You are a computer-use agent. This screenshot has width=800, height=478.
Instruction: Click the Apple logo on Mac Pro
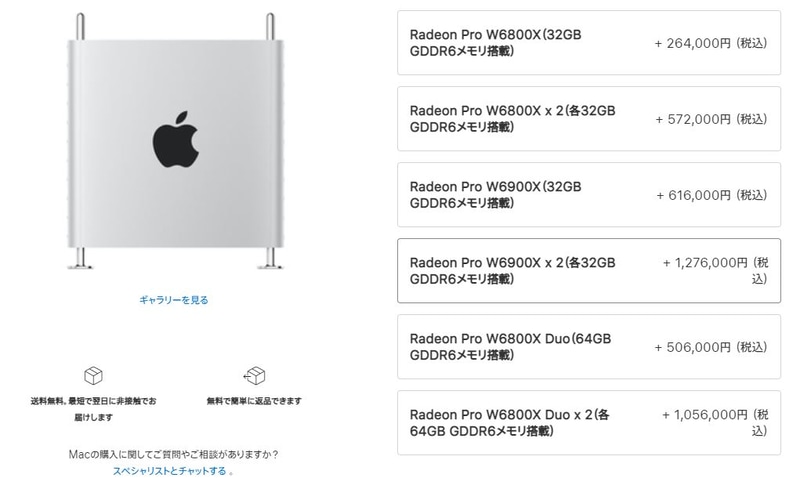[176, 140]
